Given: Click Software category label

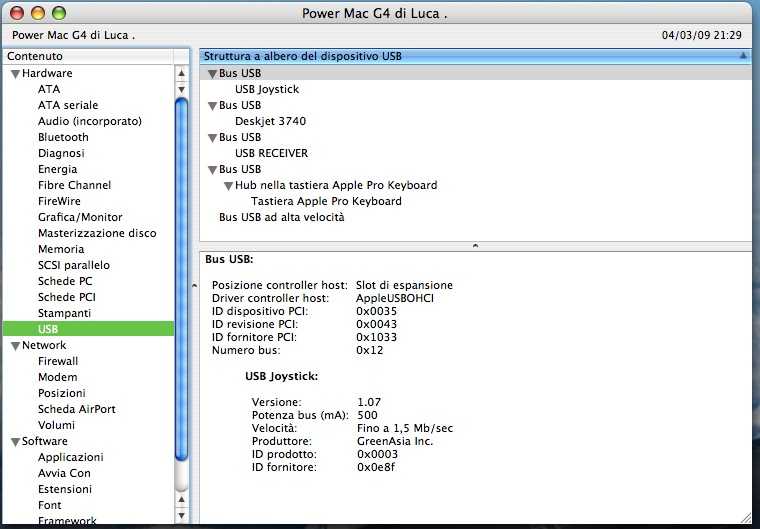Looking at the screenshot, I should point(45,441).
